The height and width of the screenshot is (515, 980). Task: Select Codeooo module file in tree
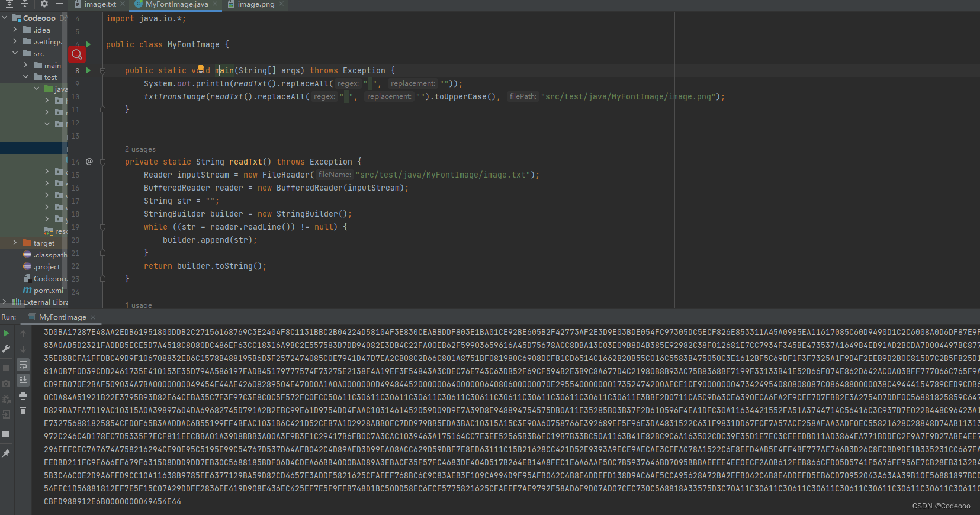click(x=45, y=278)
